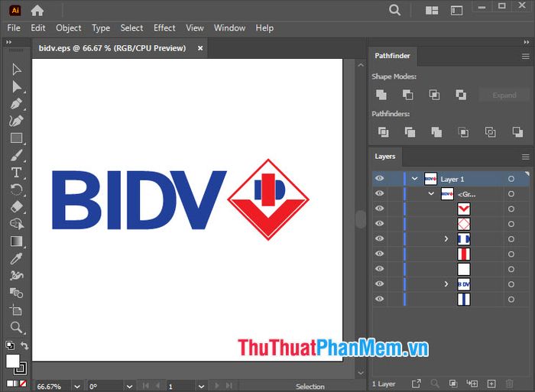Reset default fill and stroke
This screenshot has height=392, width=535.
tap(10, 345)
